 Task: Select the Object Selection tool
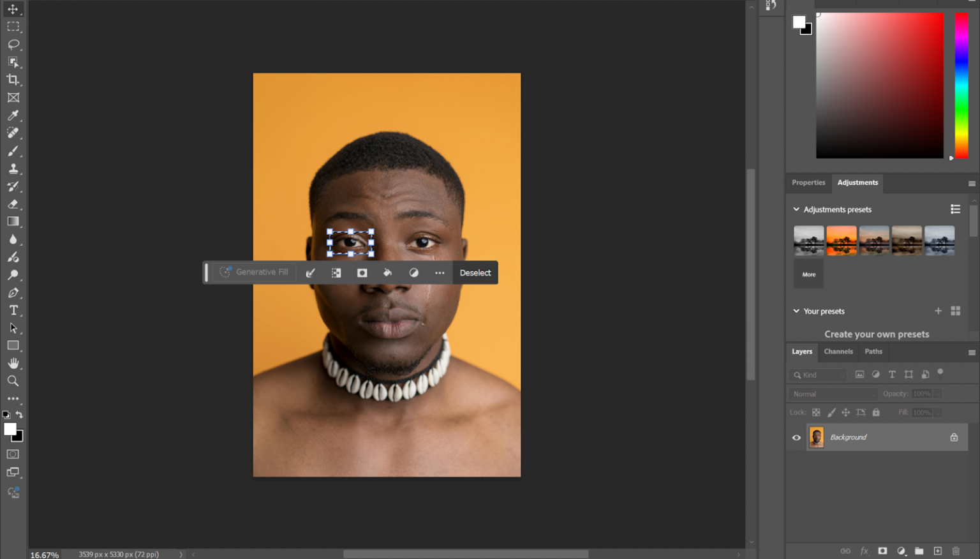pyautogui.click(x=13, y=62)
